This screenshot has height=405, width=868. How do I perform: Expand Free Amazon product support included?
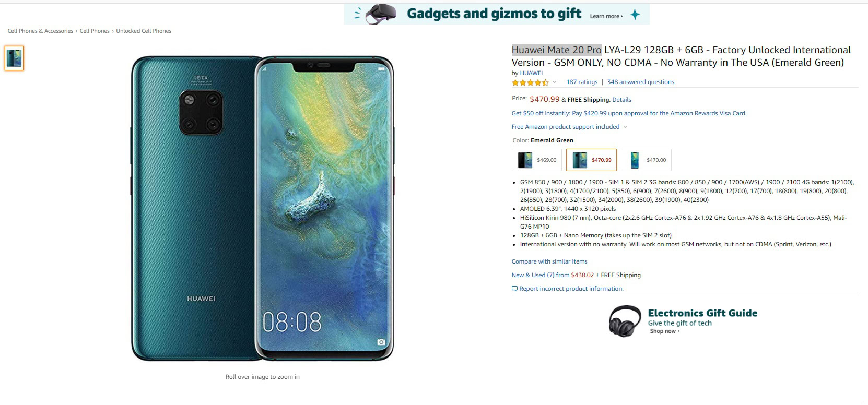569,127
